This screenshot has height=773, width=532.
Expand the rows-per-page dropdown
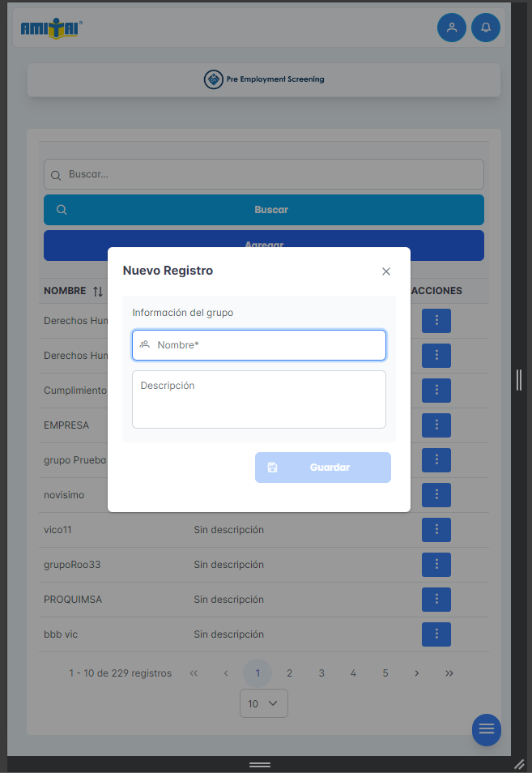click(x=264, y=703)
